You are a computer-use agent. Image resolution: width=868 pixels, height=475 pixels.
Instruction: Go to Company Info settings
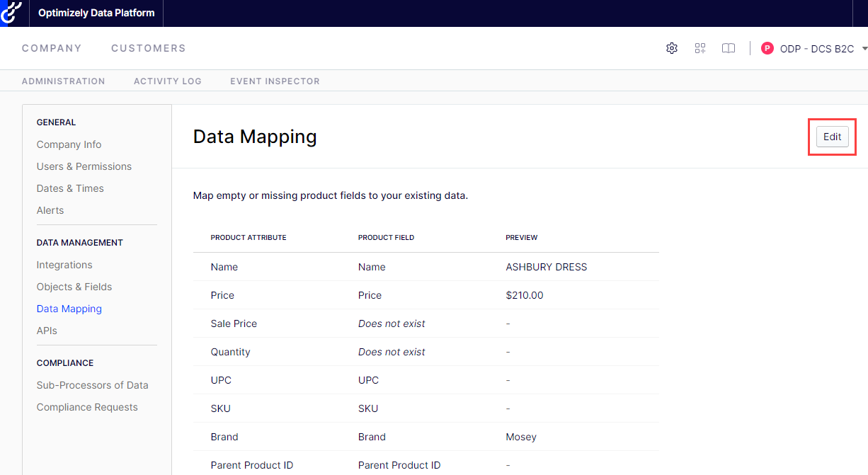(x=69, y=144)
